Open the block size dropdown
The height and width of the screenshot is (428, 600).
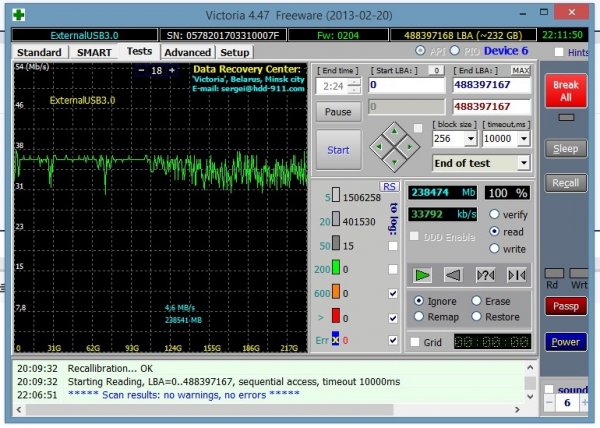coord(471,140)
